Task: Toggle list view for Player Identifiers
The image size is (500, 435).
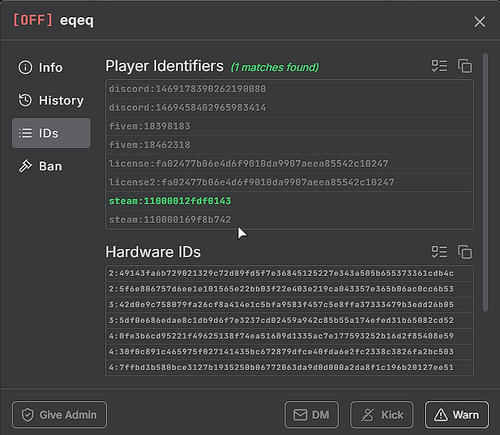Action: 439,66
